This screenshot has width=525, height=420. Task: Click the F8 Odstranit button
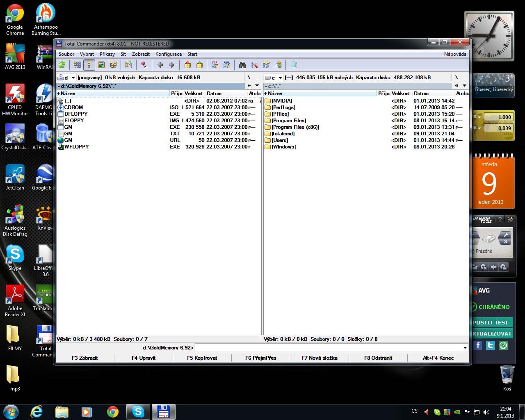point(378,358)
